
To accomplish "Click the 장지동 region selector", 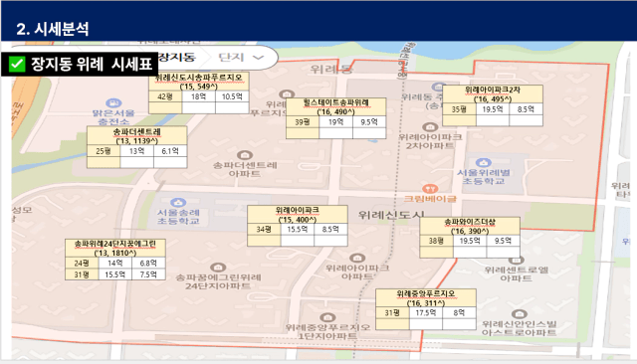I will (177, 58).
